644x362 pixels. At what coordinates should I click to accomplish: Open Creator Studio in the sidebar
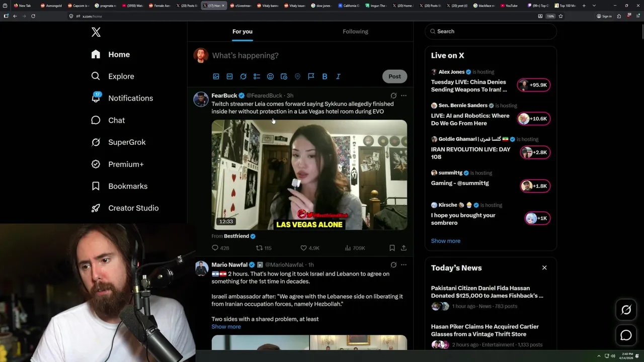[125, 208]
